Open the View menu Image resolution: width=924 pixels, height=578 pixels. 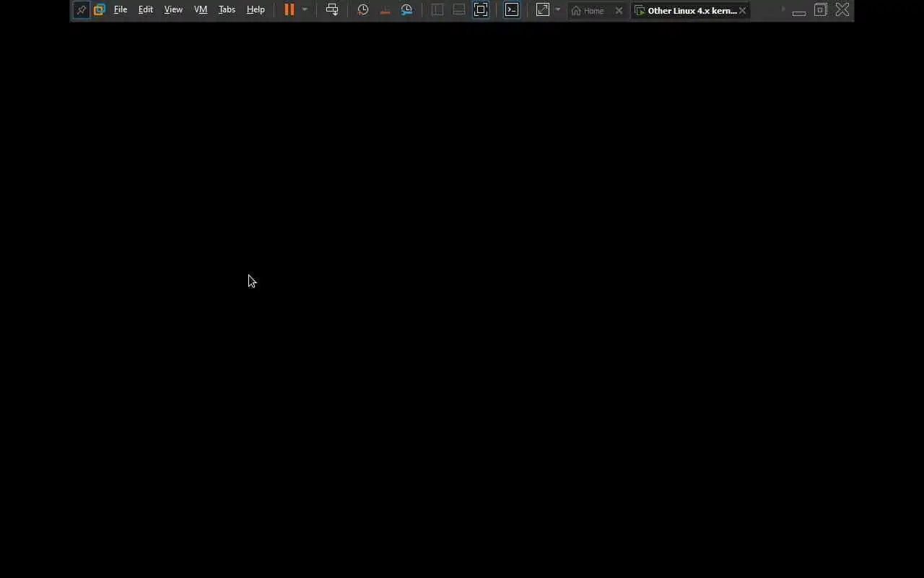173,10
